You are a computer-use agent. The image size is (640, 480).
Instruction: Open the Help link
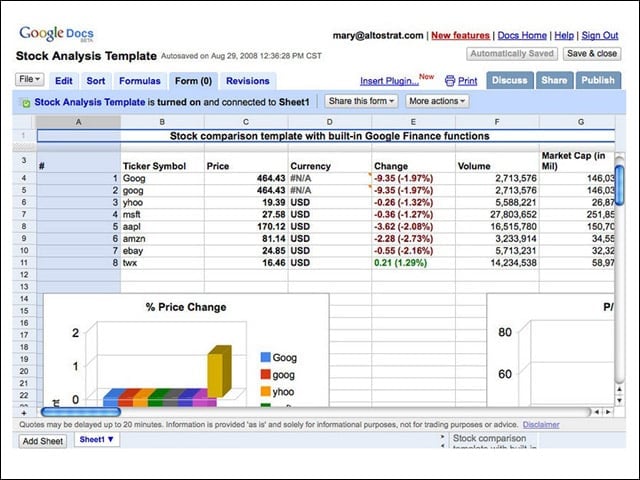[564, 36]
